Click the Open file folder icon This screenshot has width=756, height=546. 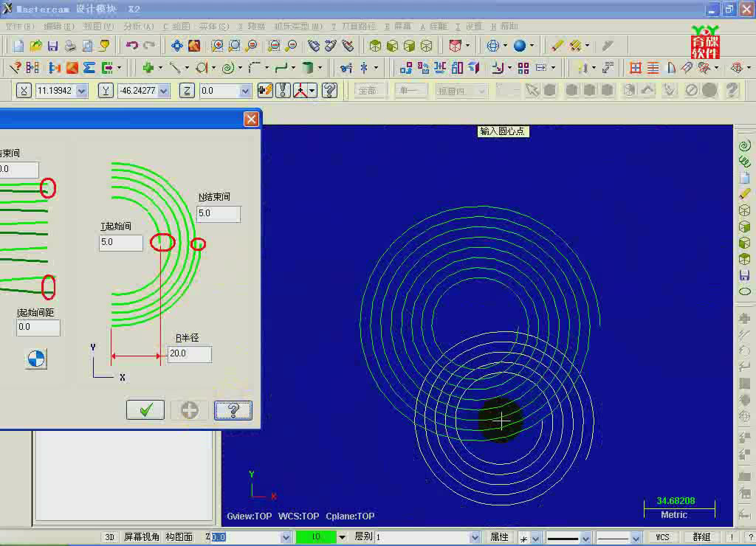[35, 46]
